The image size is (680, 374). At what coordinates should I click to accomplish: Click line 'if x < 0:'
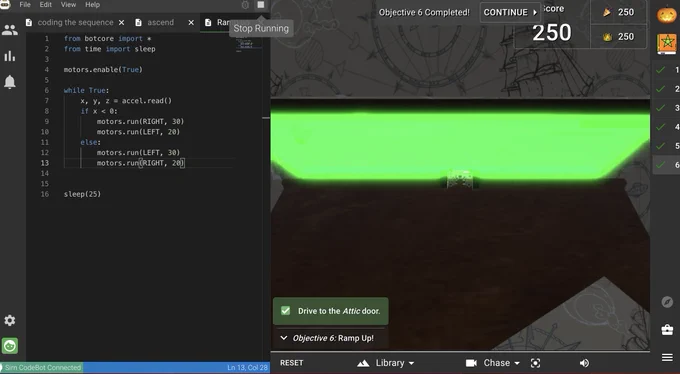tap(99, 111)
